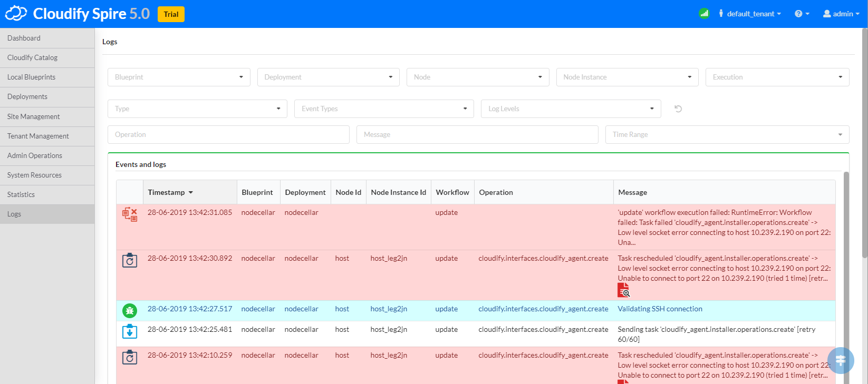Open error details icon in 13:42:30.892 message
This screenshot has width=868, height=384.
click(x=623, y=290)
